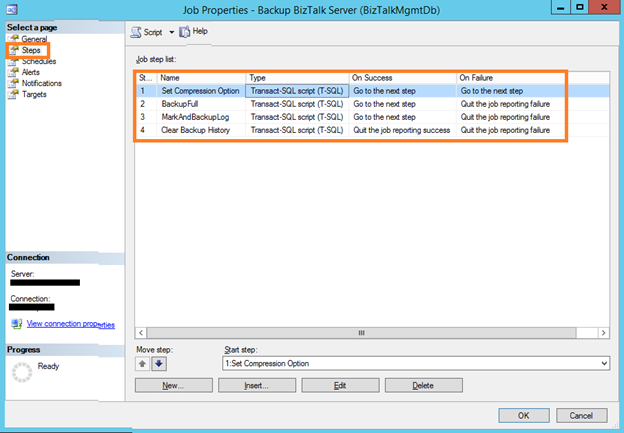Click the step 3 Type cell
The width and height of the screenshot is (624, 433).
pyautogui.click(x=297, y=117)
